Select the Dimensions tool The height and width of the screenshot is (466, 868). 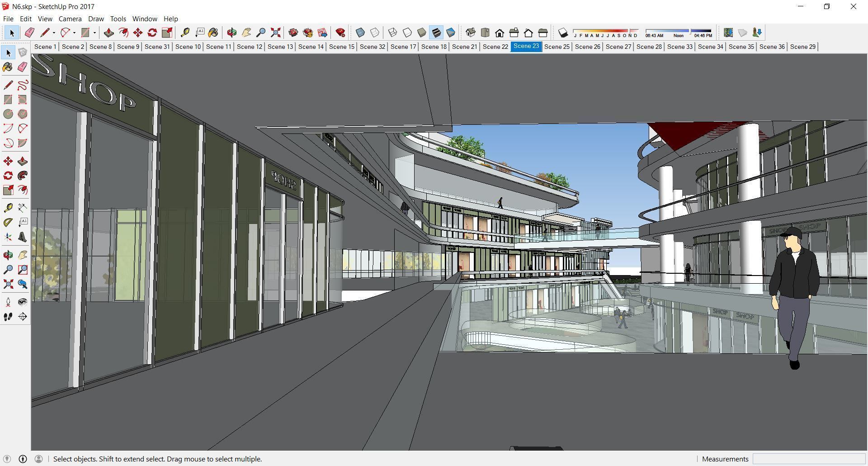(x=23, y=208)
